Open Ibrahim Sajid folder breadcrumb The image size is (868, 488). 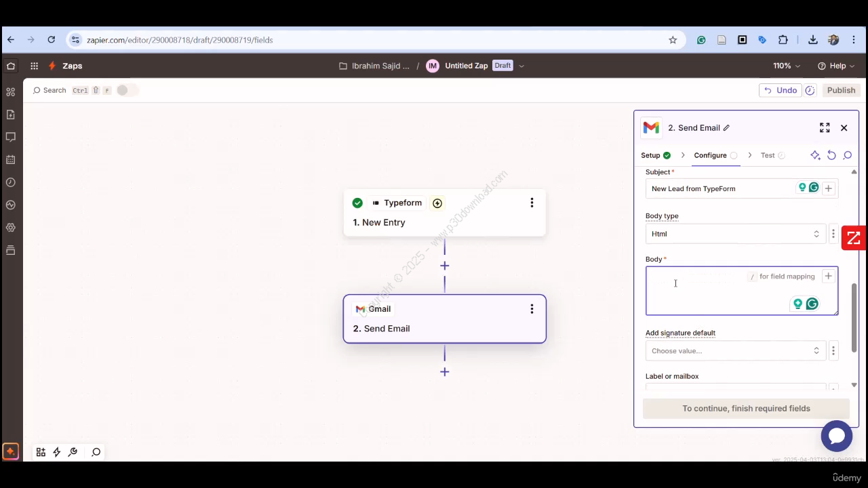click(x=374, y=66)
